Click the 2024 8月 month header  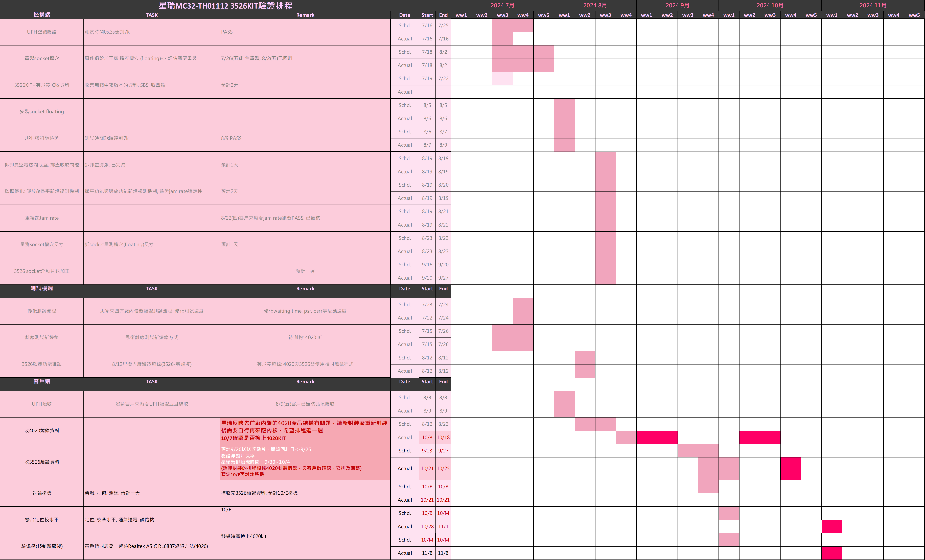(595, 6)
